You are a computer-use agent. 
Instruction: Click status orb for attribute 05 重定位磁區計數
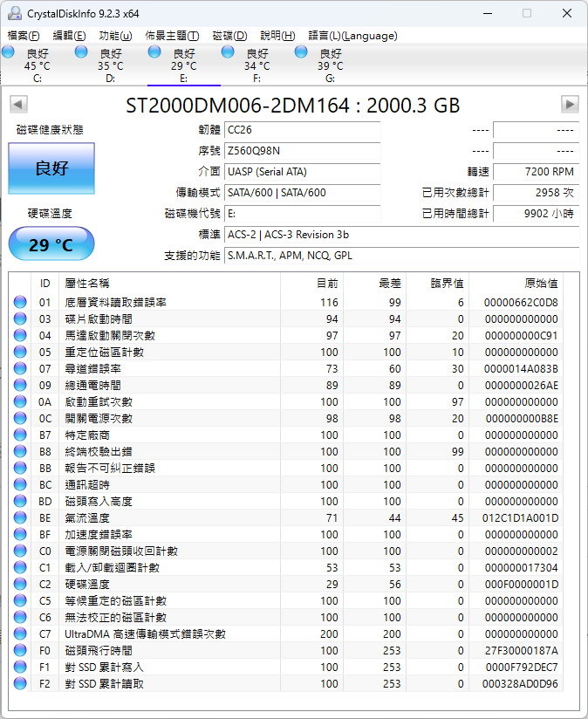tap(20, 353)
